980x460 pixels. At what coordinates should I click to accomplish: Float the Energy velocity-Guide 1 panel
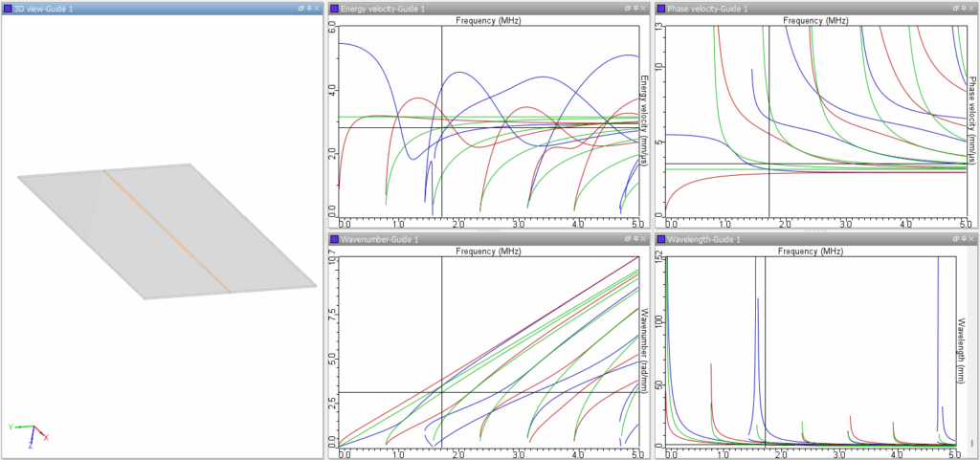click(x=627, y=8)
